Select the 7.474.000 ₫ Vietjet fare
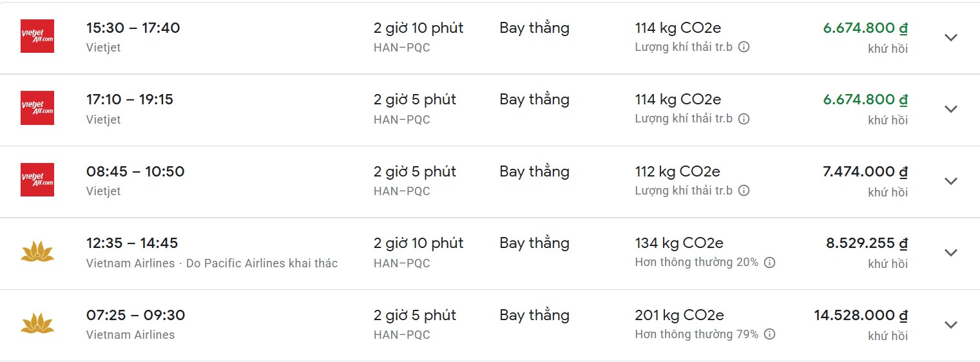The height and width of the screenshot is (362, 980). tap(865, 172)
